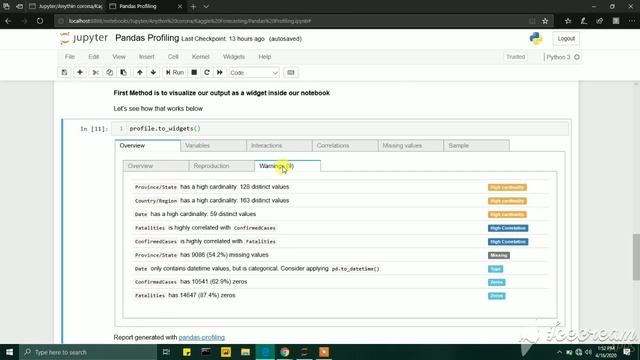Save the notebook with the floppy disk icon

tap(64, 73)
